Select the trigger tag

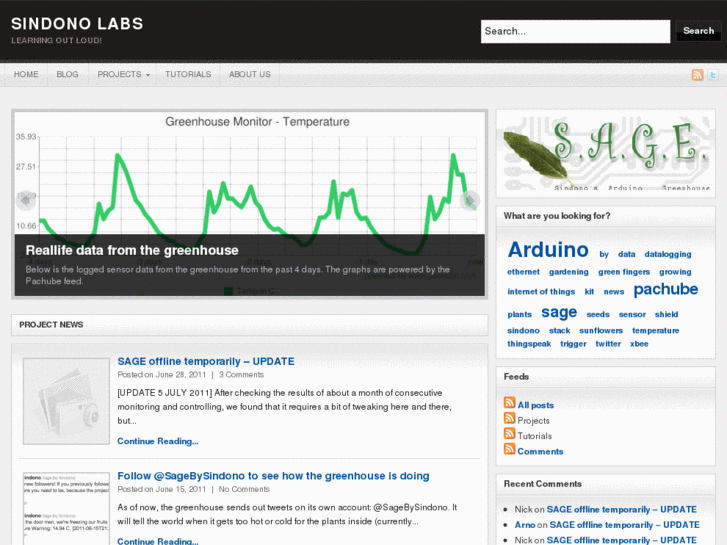pyautogui.click(x=573, y=344)
